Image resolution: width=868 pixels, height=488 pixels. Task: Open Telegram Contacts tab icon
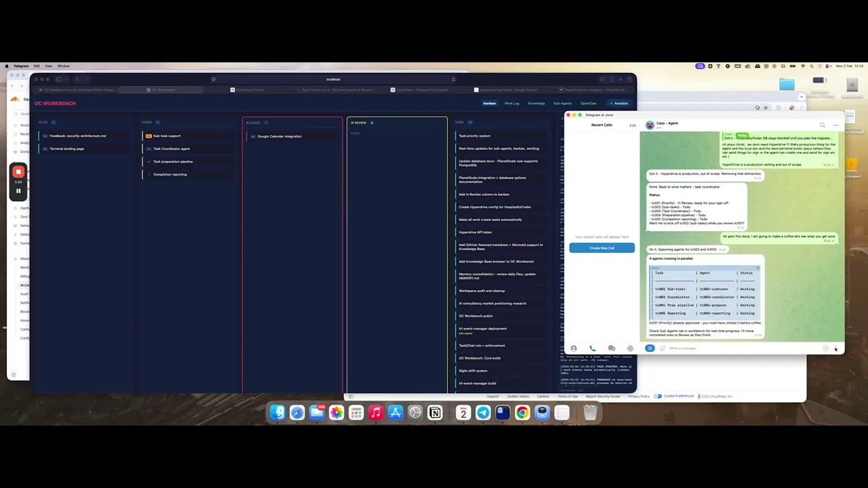click(574, 348)
